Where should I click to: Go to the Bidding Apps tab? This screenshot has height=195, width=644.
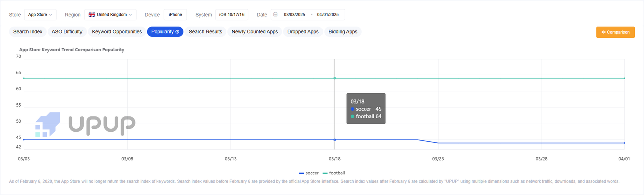point(343,32)
